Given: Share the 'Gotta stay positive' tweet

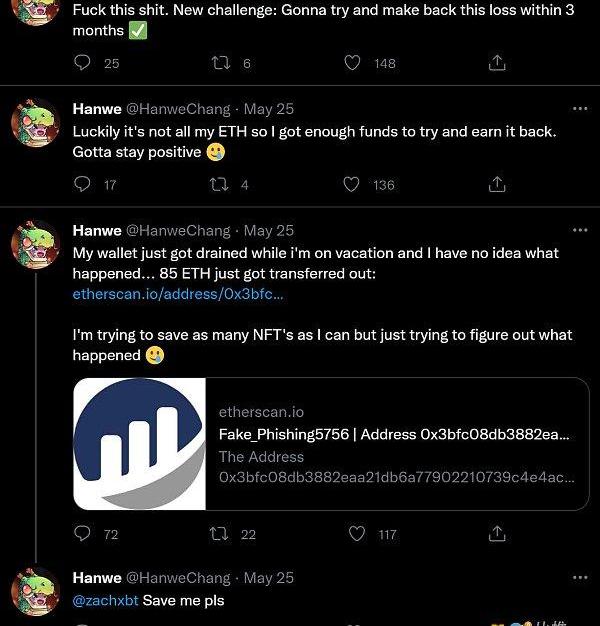Looking at the screenshot, I should click(496, 185).
